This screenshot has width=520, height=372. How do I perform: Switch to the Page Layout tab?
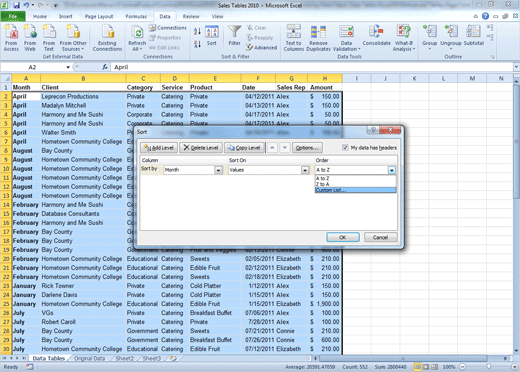99,16
